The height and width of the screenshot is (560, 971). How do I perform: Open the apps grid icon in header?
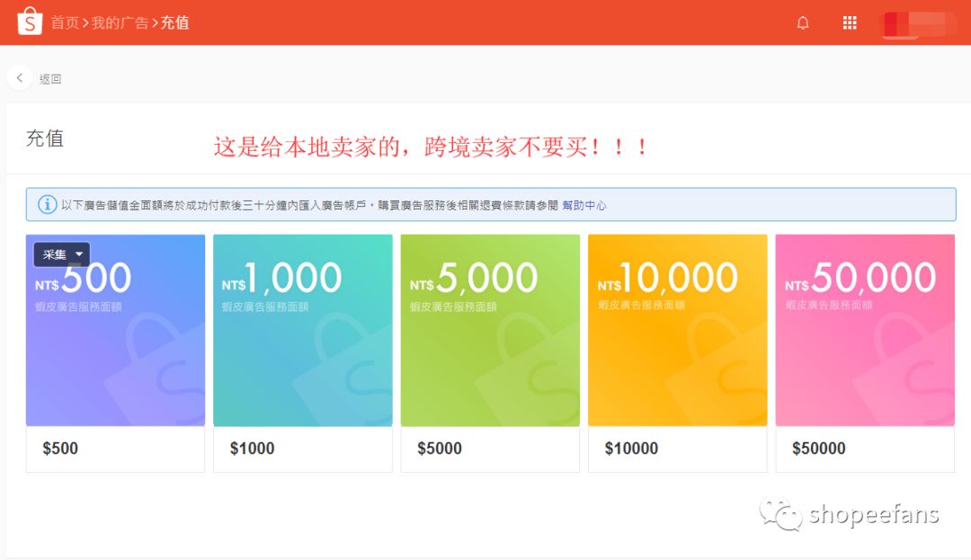pyautogui.click(x=849, y=22)
